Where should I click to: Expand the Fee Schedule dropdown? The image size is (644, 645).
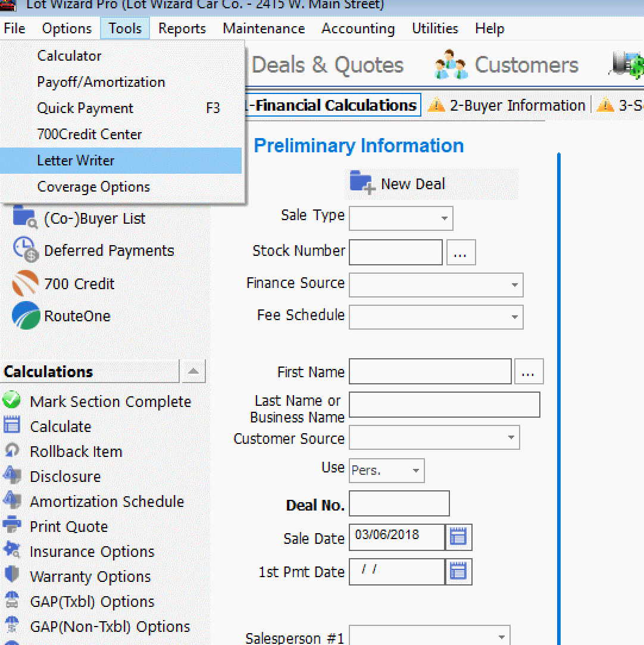pos(514,317)
